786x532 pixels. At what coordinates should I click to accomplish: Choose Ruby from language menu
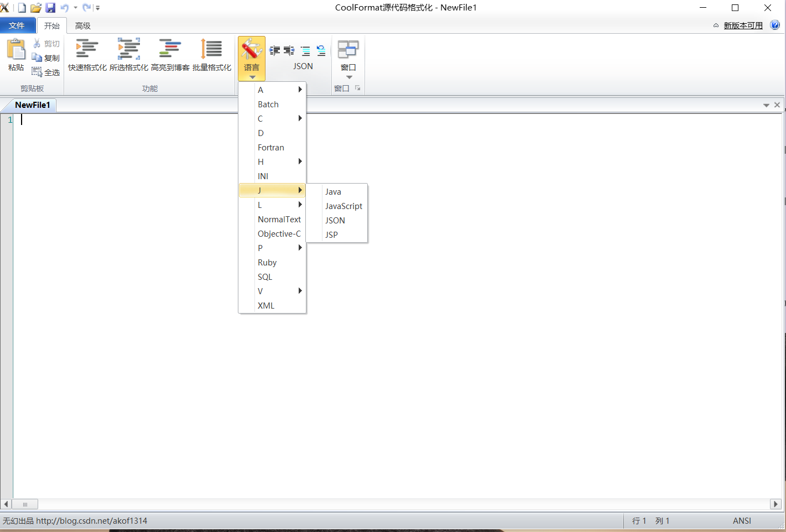[x=272, y=262]
